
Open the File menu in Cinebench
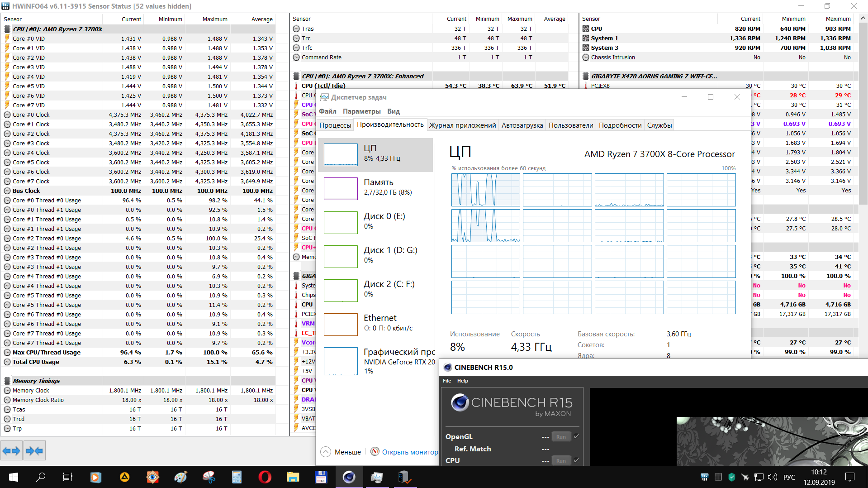tap(447, 381)
